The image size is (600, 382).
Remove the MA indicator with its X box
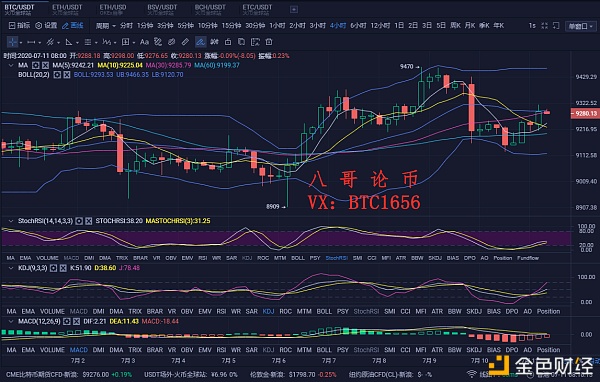coord(45,65)
